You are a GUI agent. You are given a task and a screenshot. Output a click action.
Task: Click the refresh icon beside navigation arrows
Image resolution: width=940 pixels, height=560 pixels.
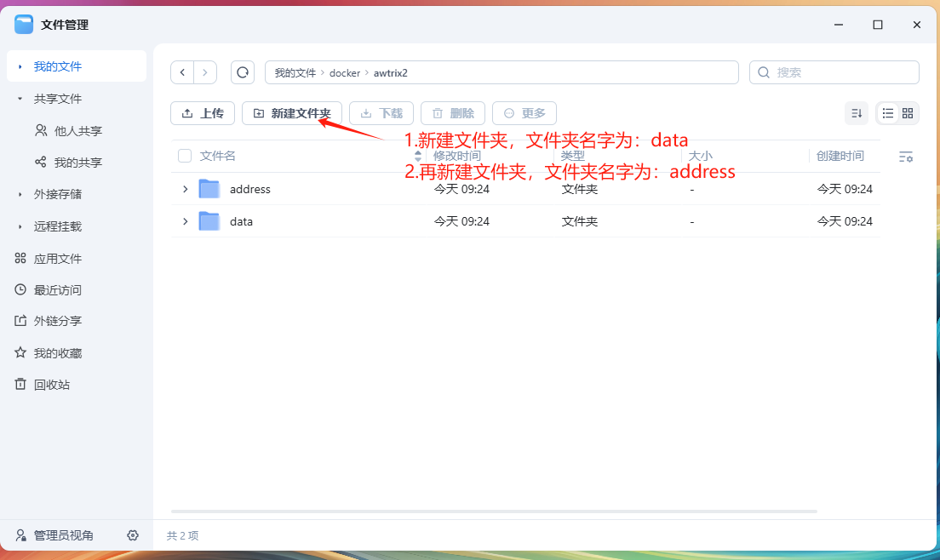[243, 72]
